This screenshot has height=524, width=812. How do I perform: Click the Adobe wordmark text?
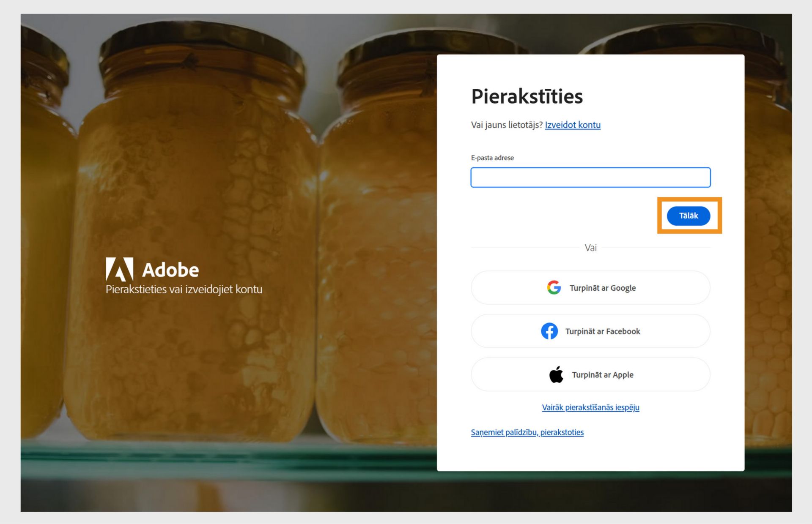coord(170,270)
